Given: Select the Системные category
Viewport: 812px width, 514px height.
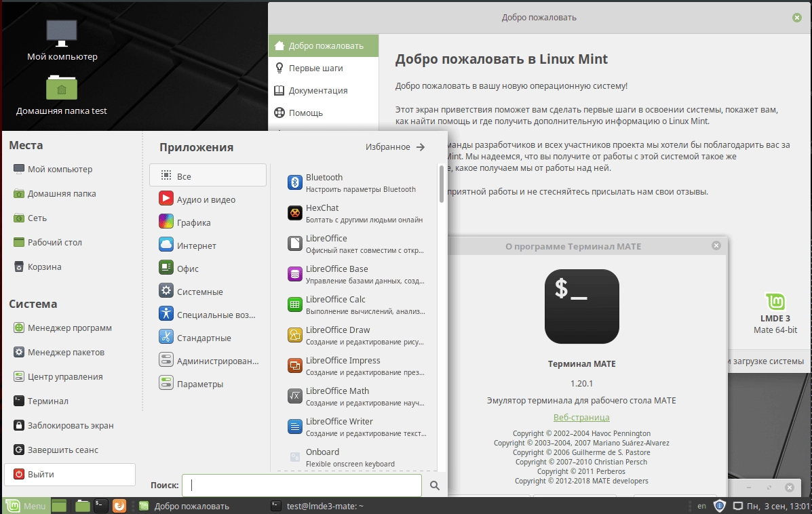Looking at the screenshot, I should tap(208, 292).
